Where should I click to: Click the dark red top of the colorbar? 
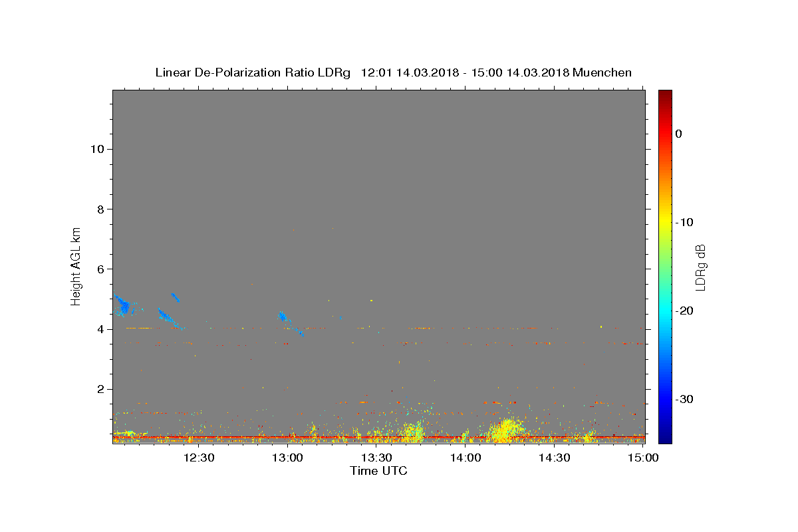[665, 95]
